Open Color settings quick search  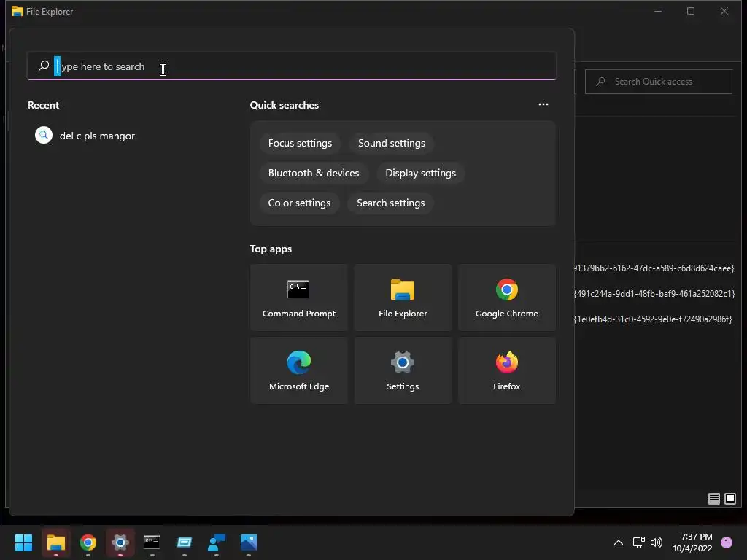(299, 203)
